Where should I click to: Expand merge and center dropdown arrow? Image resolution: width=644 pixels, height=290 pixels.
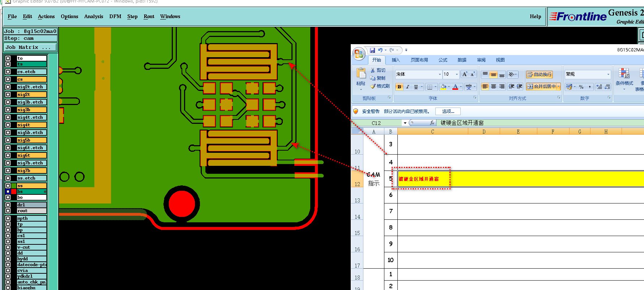(x=559, y=87)
